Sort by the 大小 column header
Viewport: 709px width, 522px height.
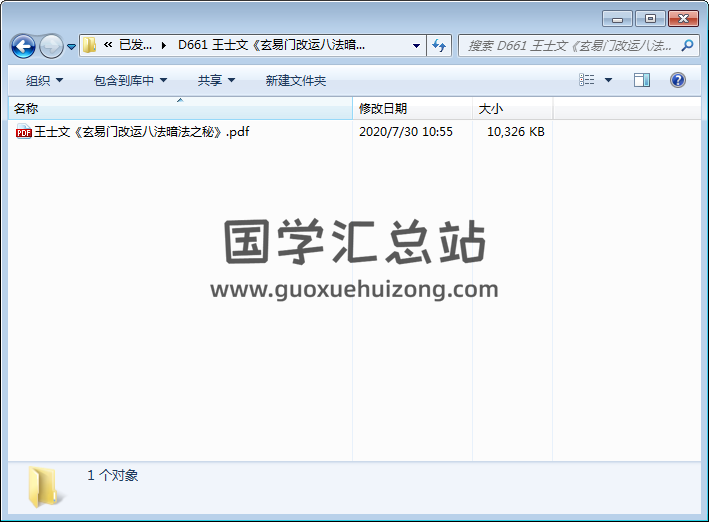pos(512,109)
